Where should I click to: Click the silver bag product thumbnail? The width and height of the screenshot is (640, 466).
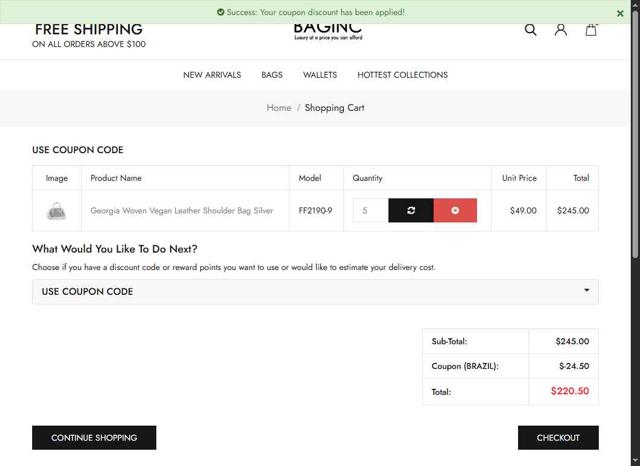tap(56, 211)
